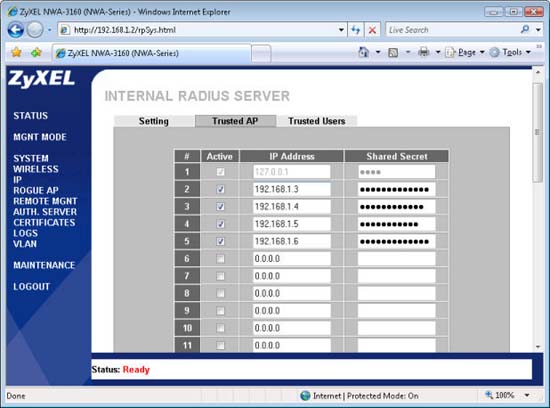This screenshot has width=550, height=408.
Task: Click the browser Back arrow button
Action: [16, 30]
